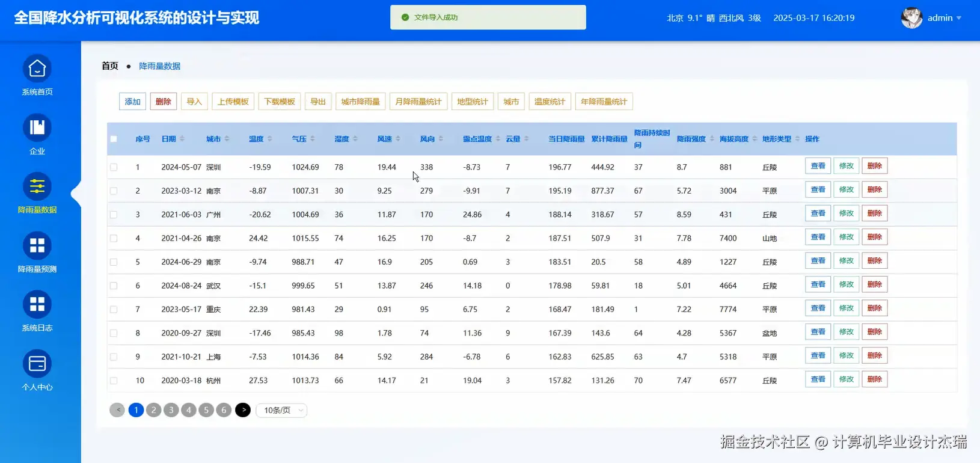Go to next page arrow
The image size is (980, 463).
point(243,410)
